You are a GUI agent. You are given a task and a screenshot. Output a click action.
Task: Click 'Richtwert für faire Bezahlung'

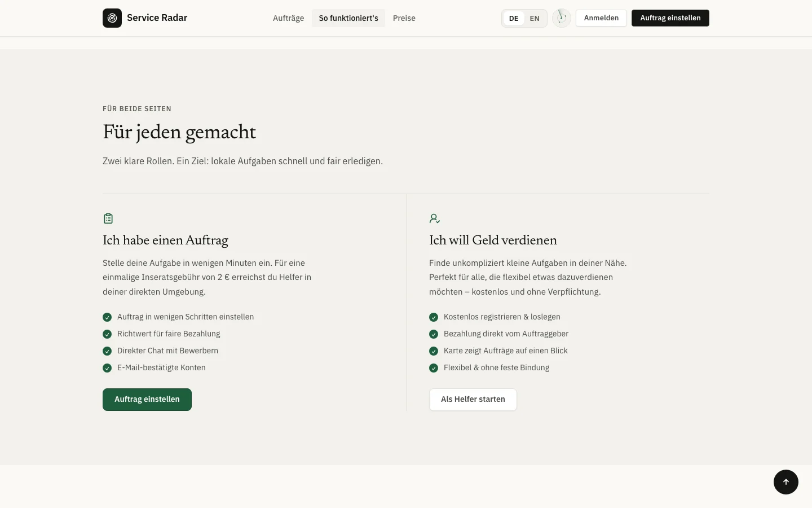(169, 334)
